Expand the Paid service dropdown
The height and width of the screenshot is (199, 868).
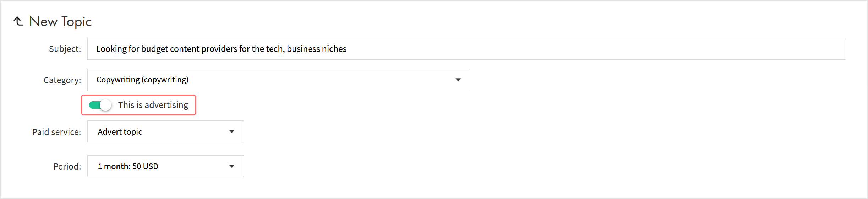click(x=165, y=131)
